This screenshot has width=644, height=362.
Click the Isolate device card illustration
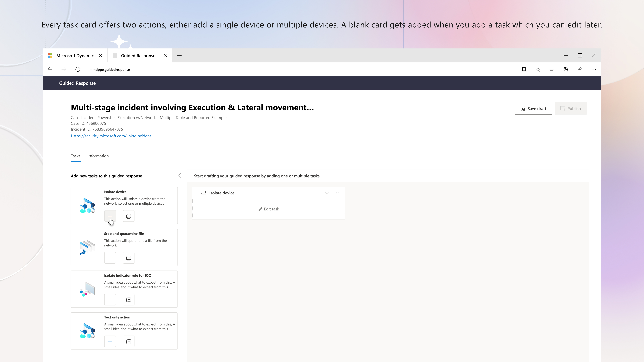tap(87, 205)
